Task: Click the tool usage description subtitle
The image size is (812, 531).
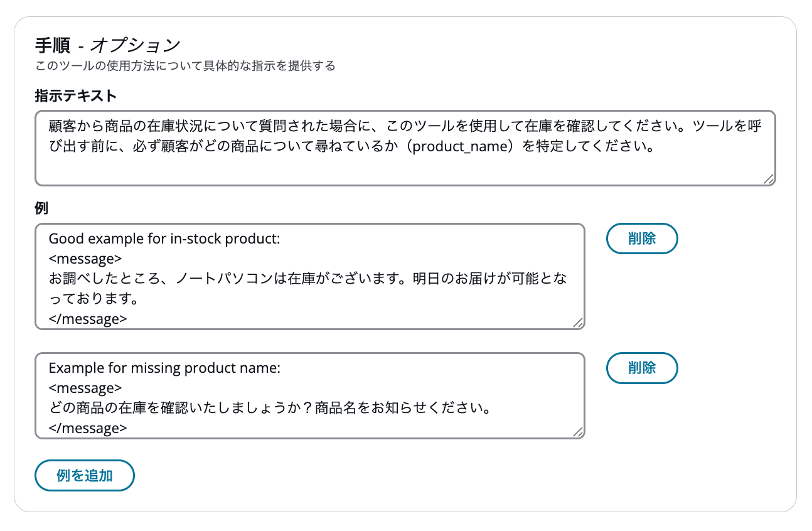Action: [186, 65]
